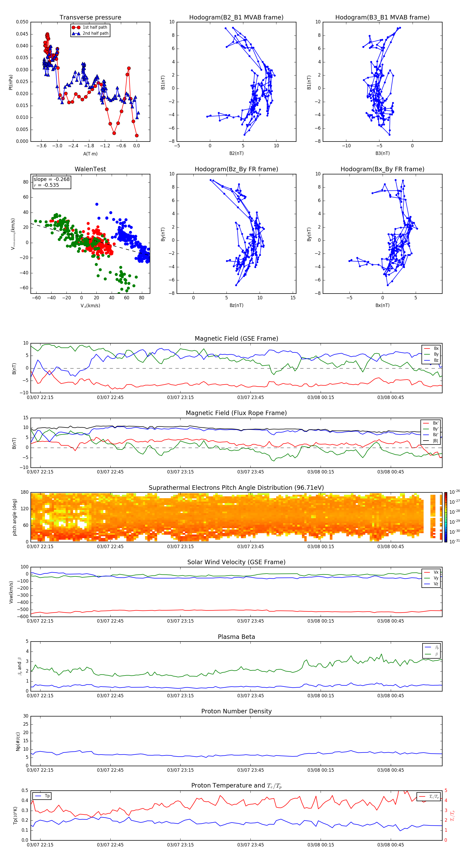Viewport: 473px width, 868px height.
Task: Click the 'Hodogram(Bx_By FR frame)' title
Action: coord(382,169)
